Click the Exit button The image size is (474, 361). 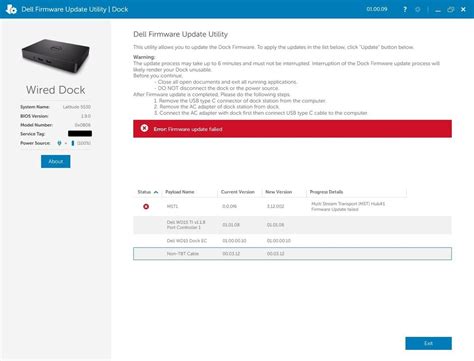pyautogui.click(x=428, y=343)
